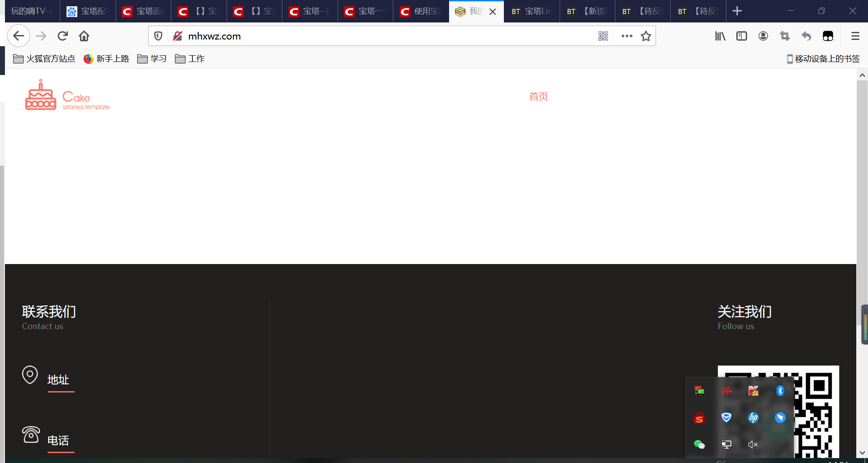Switch to BT 【新提 tab
Screen dimensions: 868x463
[x=588, y=11]
